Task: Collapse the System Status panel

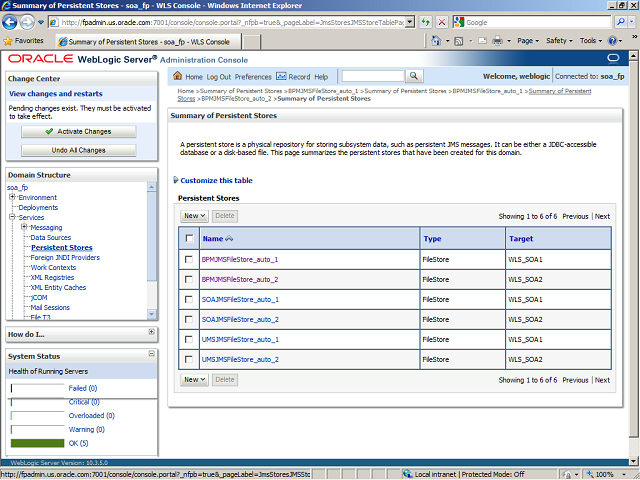Action: (151, 355)
